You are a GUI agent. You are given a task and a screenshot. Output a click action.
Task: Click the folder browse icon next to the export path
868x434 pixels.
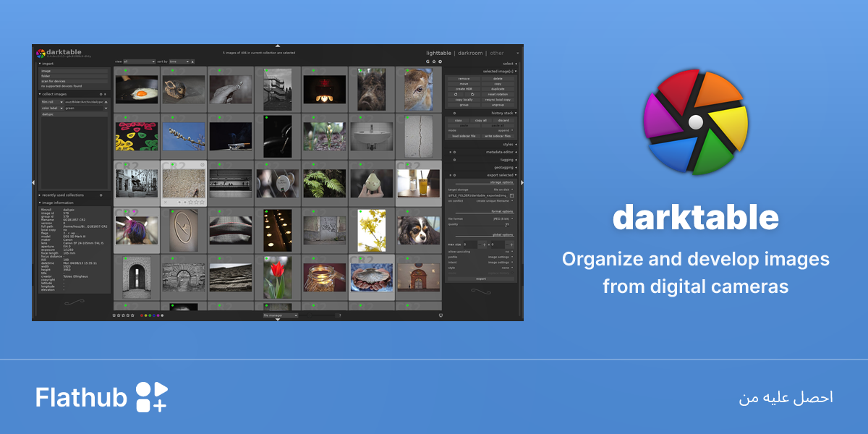coord(512,195)
